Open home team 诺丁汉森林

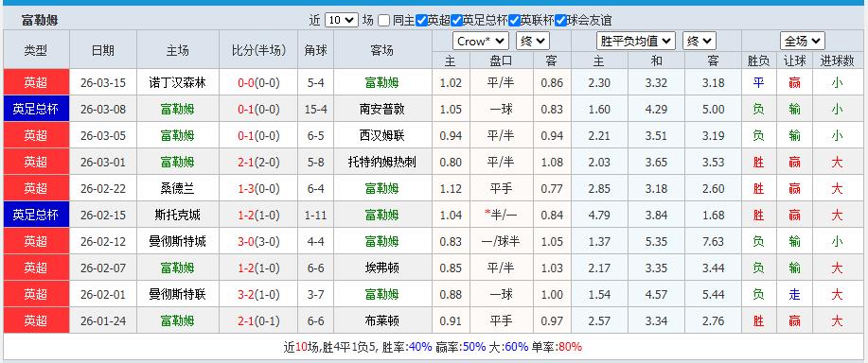[178, 83]
